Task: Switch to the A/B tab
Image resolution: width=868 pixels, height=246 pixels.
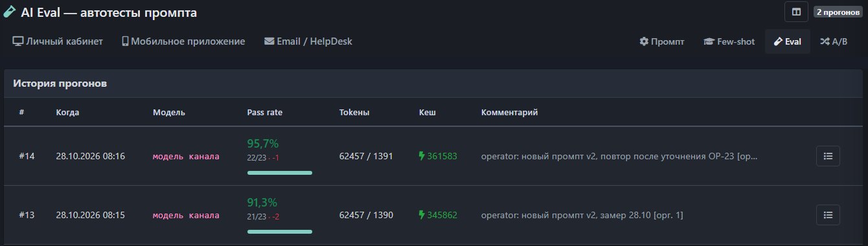Action: (833, 41)
